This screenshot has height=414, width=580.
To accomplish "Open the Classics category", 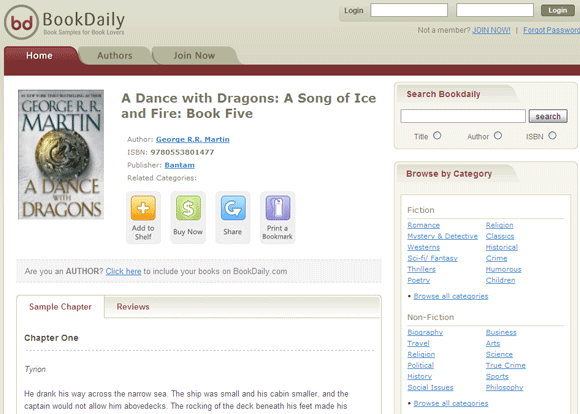I will 500,236.
